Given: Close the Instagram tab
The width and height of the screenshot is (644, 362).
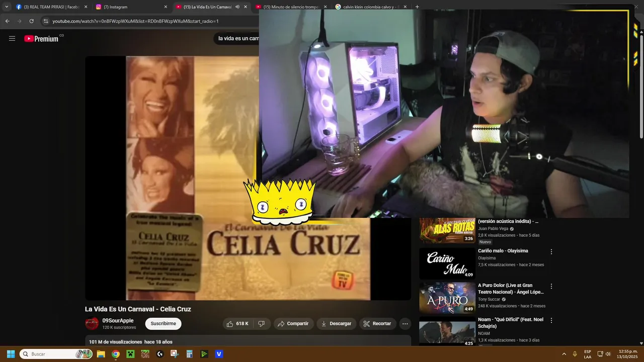Looking at the screenshot, I should 166,7.
